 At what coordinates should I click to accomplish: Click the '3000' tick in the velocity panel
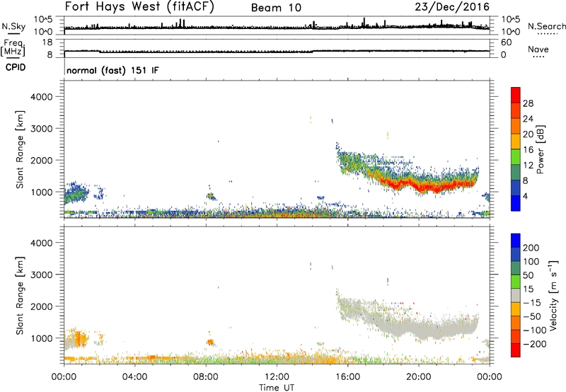click(x=41, y=275)
